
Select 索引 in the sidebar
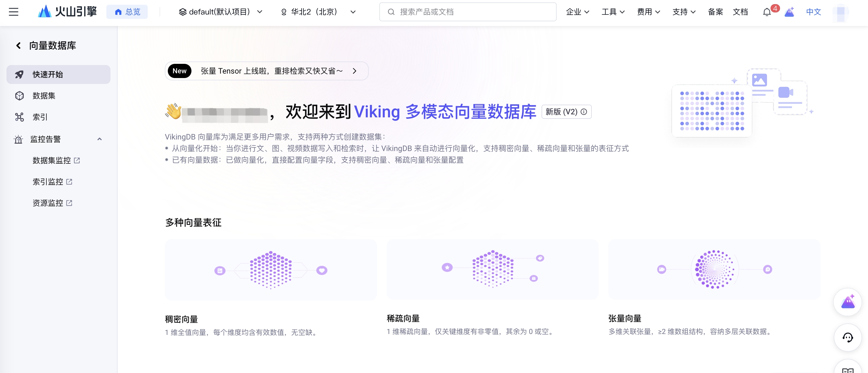[40, 117]
